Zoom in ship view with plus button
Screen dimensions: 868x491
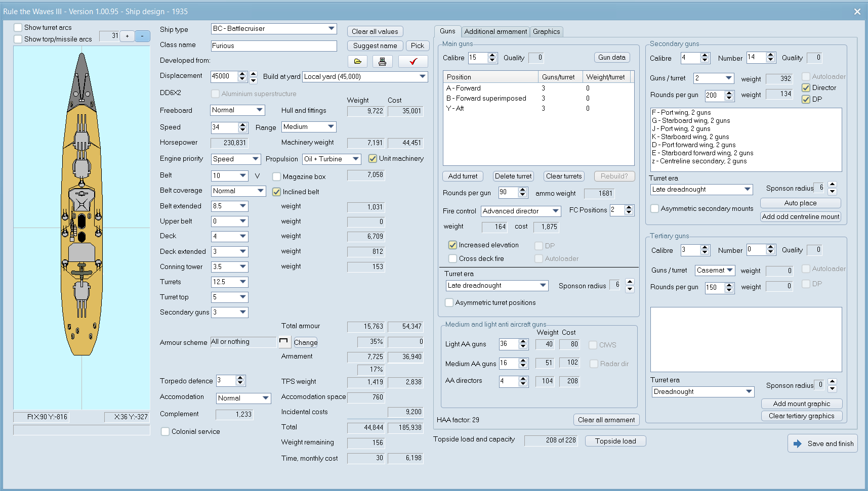click(x=127, y=36)
